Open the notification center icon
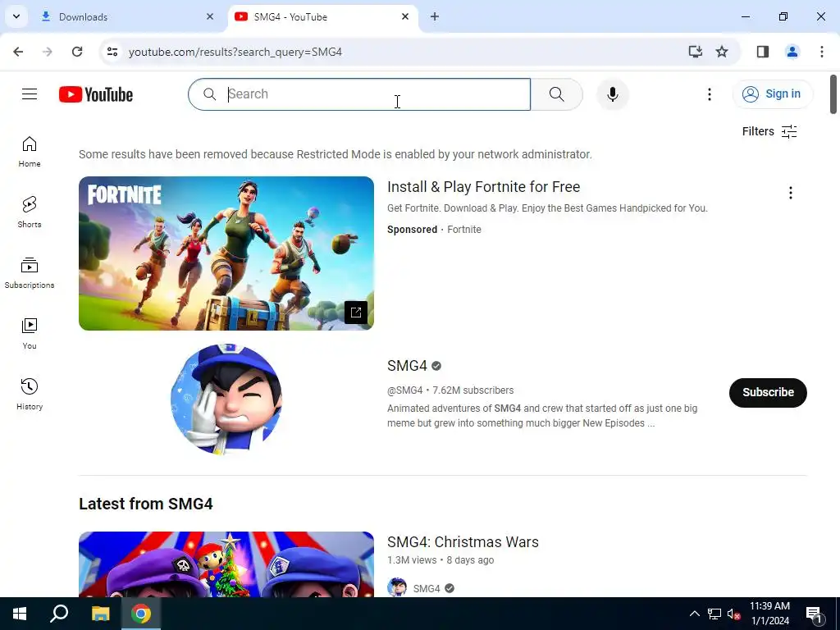The width and height of the screenshot is (840, 630). [x=815, y=614]
